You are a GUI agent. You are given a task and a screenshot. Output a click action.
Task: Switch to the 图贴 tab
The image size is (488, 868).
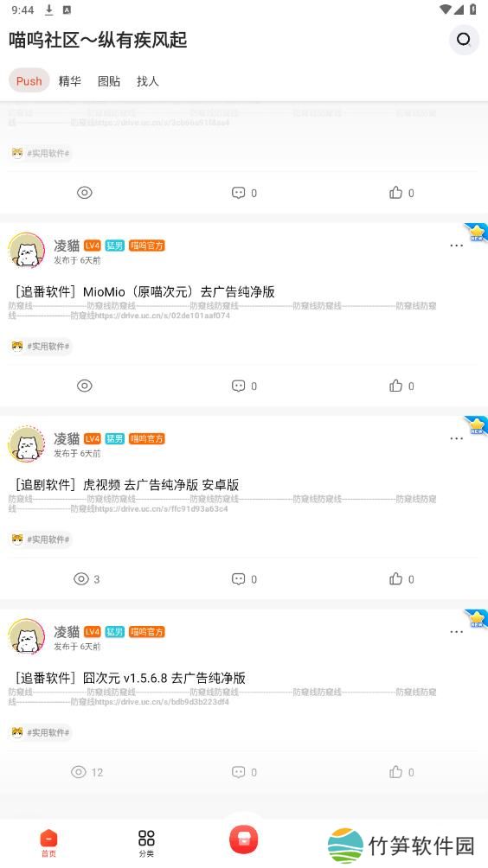tap(108, 80)
